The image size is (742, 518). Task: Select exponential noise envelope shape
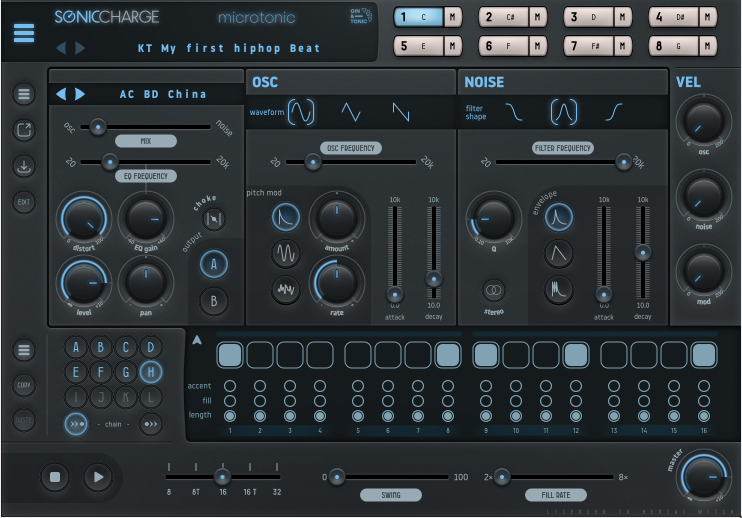click(x=558, y=217)
